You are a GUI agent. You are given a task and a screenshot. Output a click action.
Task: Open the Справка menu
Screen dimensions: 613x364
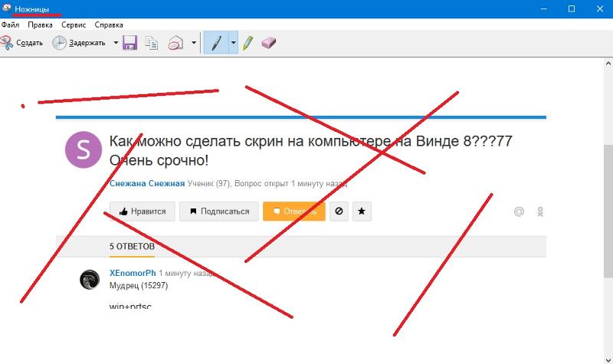pos(109,25)
